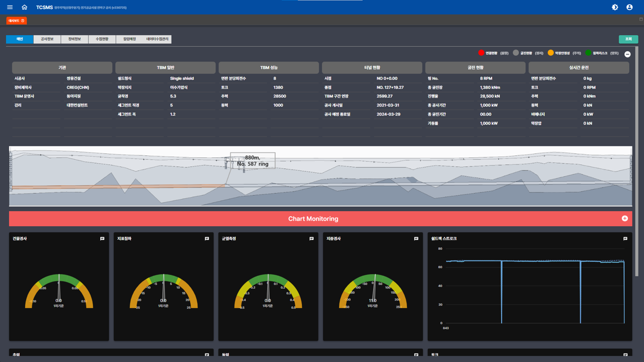The width and height of the screenshot is (644, 362).
Task: Click the 쉴드잭 스트로크 line chart area
Action: (x=535, y=286)
